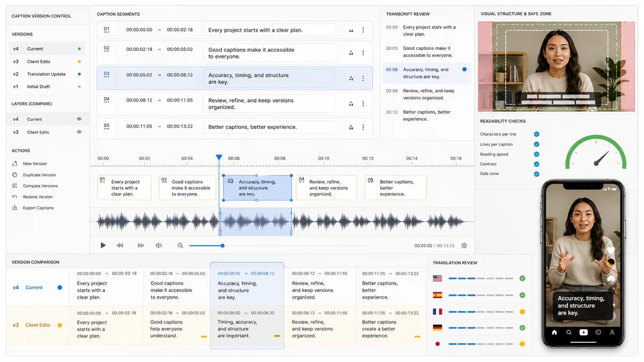Toggle visibility of v4 Current layer
Screen dimensions: 644x362
[x=79, y=119]
